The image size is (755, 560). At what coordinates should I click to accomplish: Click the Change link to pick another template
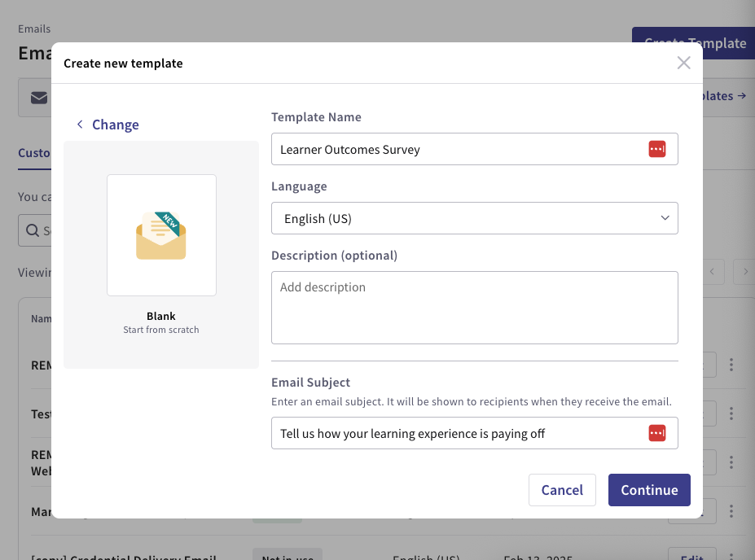[x=115, y=125]
